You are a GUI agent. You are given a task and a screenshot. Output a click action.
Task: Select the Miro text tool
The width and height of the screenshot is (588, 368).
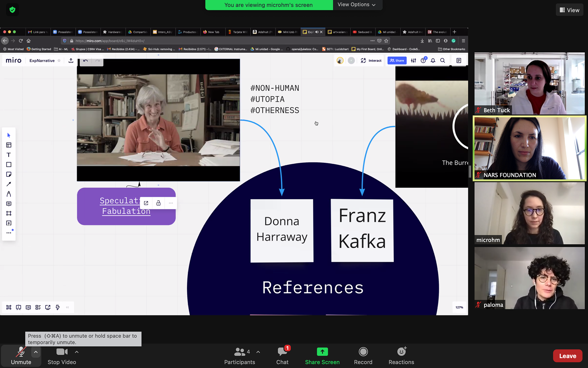(9, 155)
